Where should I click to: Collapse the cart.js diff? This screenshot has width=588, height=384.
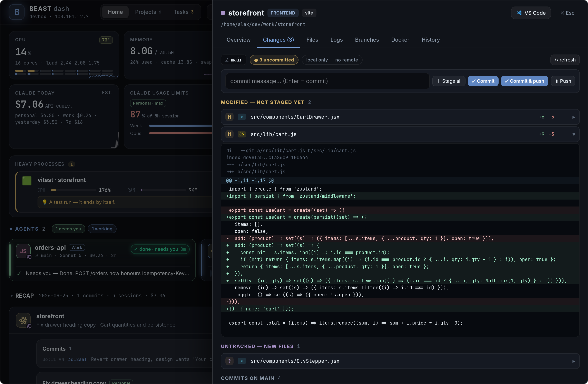click(574, 134)
